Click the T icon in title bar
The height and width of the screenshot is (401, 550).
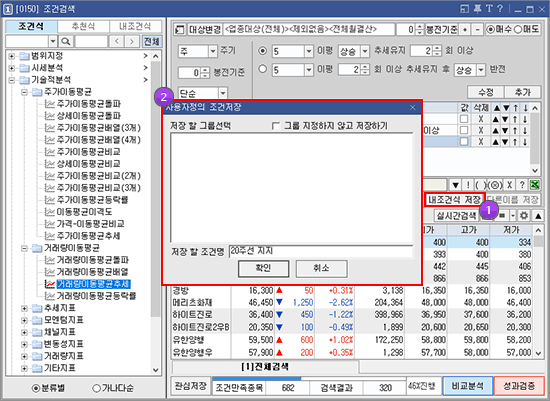(x=489, y=9)
